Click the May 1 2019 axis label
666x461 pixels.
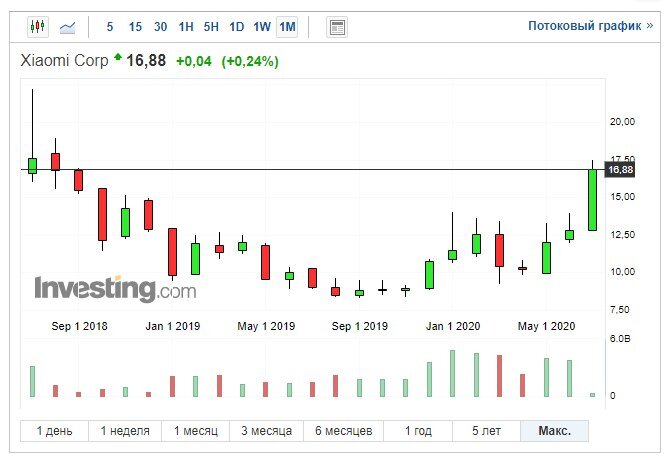coord(266,326)
